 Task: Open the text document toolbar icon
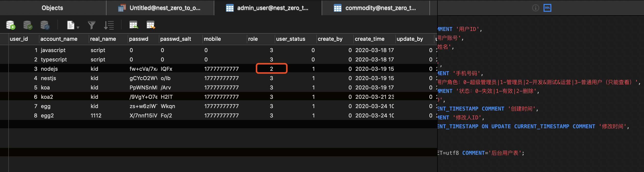pyautogui.click(x=71, y=25)
